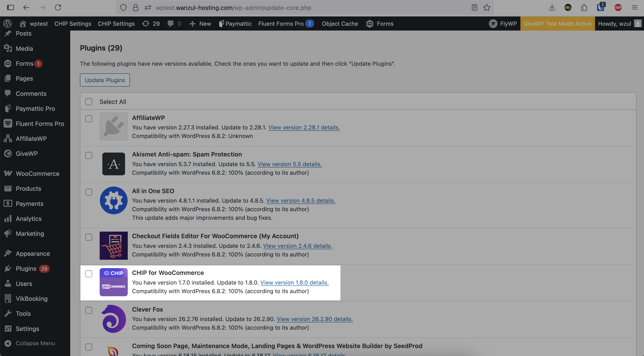The height and width of the screenshot is (356, 644).
Task: Check the AffiliateWP plugin checkbox
Action: (88, 119)
